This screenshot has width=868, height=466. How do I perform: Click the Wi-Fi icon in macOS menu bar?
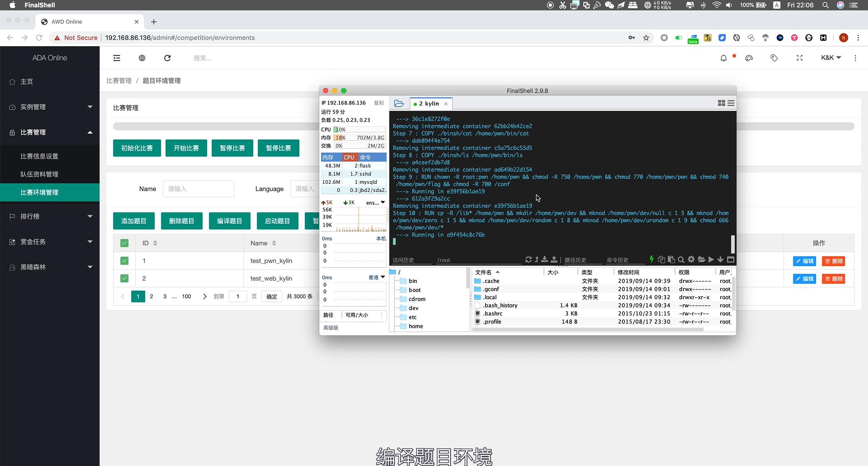coord(717,5)
